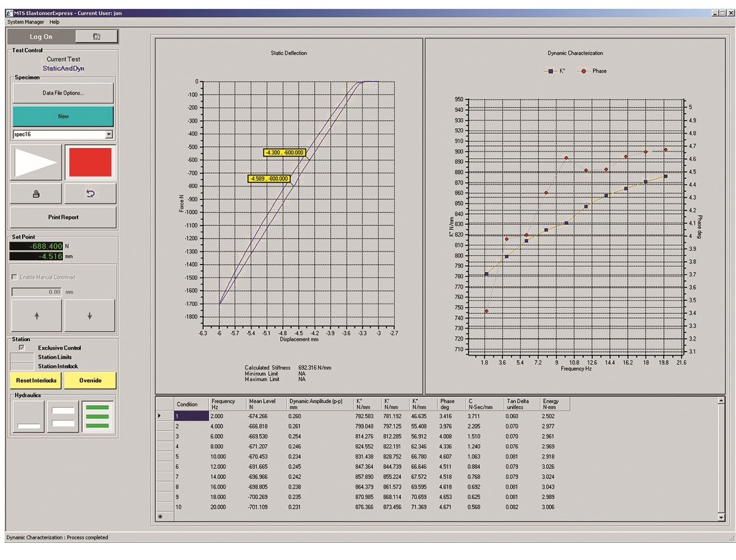Open the Help menu
736x560 pixels.
[x=54, y=22]
